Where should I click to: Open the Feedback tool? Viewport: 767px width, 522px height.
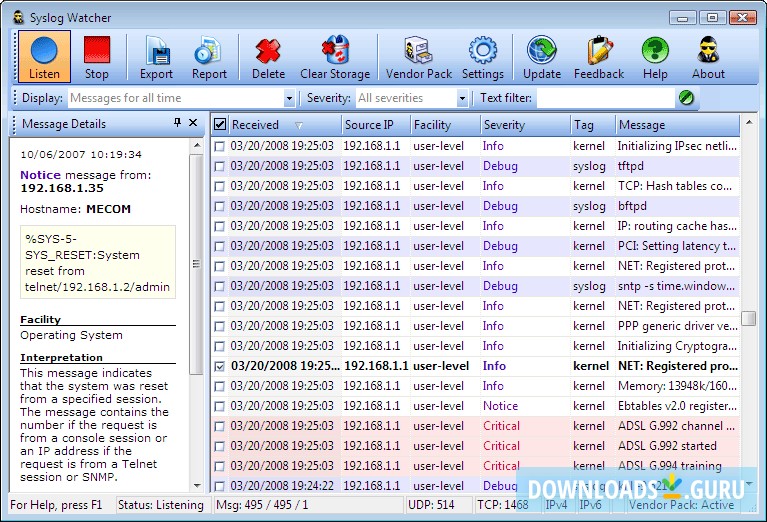tap(599, 56)
